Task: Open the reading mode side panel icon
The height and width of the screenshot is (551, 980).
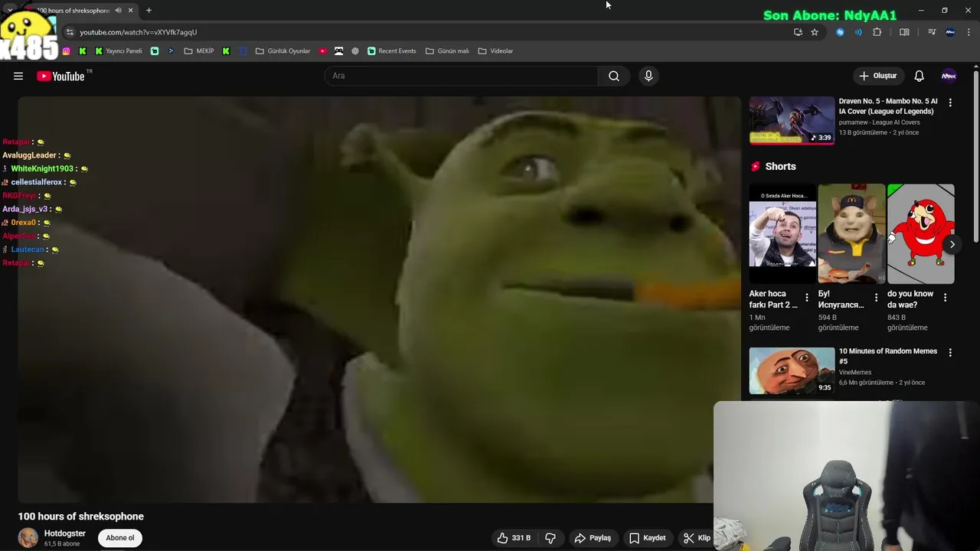Action: pyautogui.click(x=904, y=32)
